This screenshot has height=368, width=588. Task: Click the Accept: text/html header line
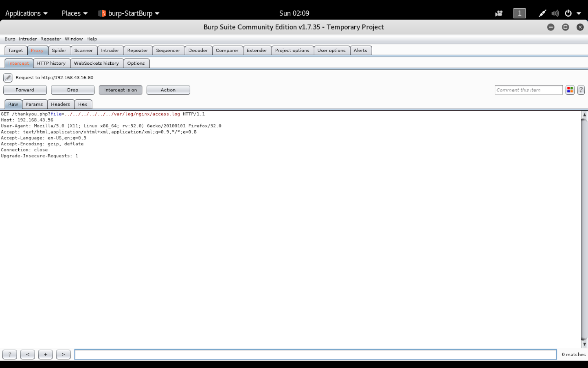[x=98, y=132]
